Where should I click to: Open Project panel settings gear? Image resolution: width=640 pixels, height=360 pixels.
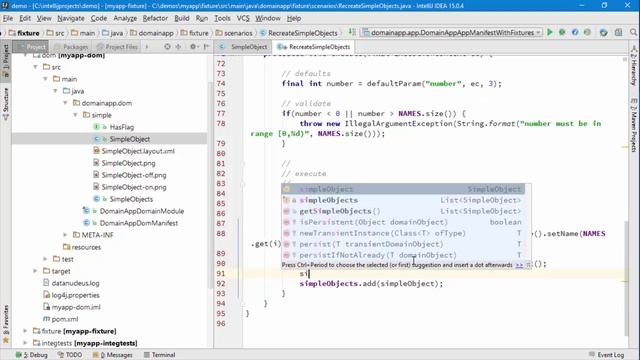point(193,47)
